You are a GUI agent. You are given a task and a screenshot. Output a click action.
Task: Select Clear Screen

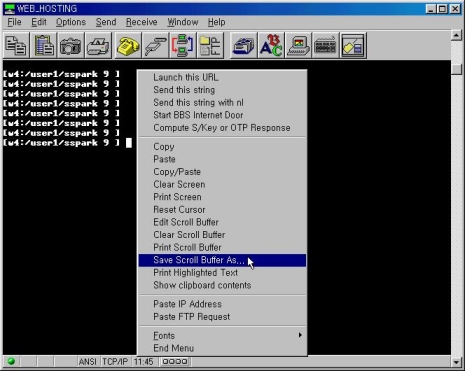pos(222,185)
